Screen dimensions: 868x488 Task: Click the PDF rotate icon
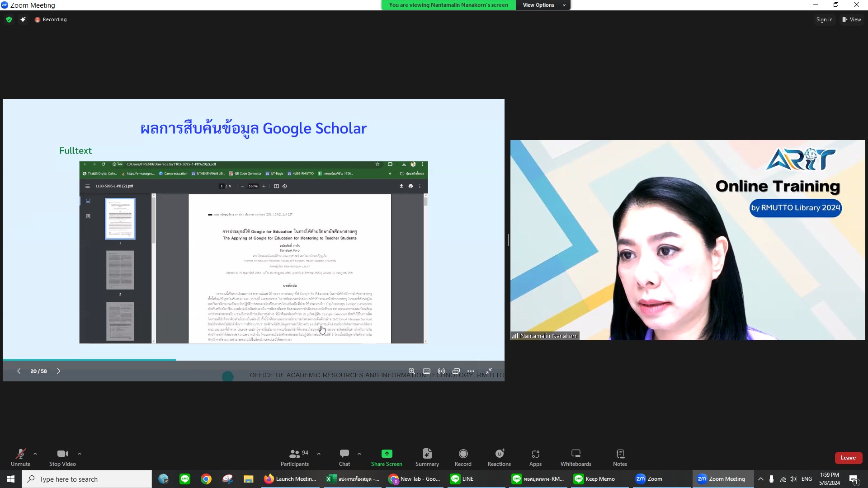tap(284, 186)
